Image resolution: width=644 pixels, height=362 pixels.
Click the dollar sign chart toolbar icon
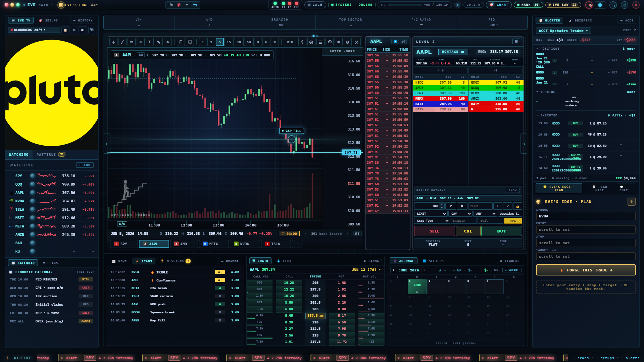(x=302, y=42)
